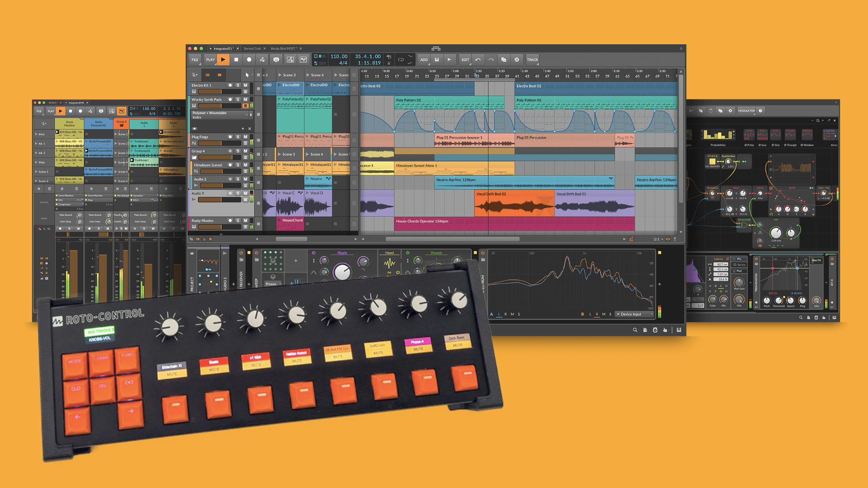Image resolution: width=868 pixels, height=488 pixels.
Task: Open the MODULATOR menu in right window
Action: [746, 111]
